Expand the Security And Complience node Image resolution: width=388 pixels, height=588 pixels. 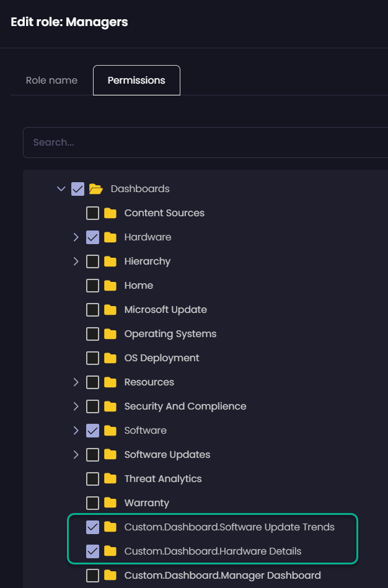coord(76,406)
